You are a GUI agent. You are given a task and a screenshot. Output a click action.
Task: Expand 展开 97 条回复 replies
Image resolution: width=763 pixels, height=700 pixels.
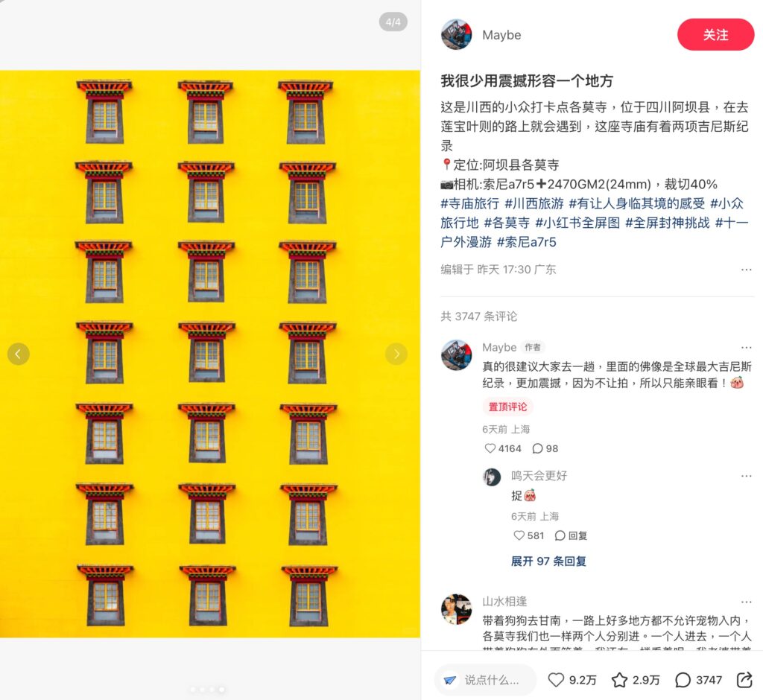click(548, 561)
